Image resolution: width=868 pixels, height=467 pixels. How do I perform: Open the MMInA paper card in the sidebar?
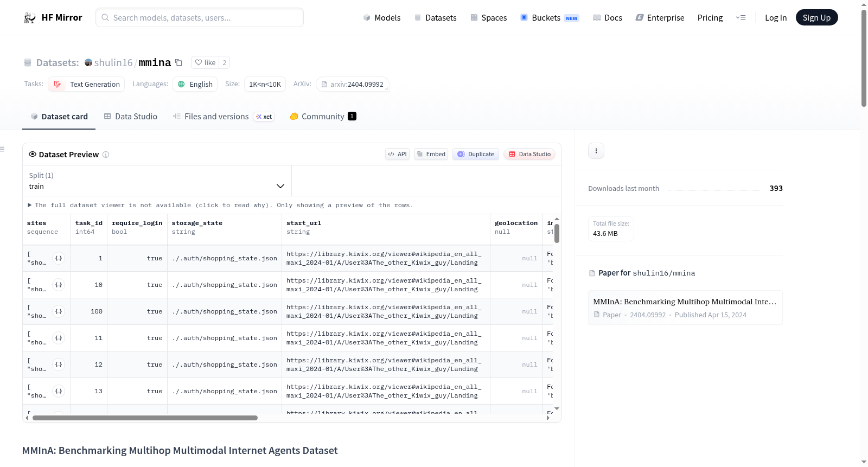tap(685, 308)
